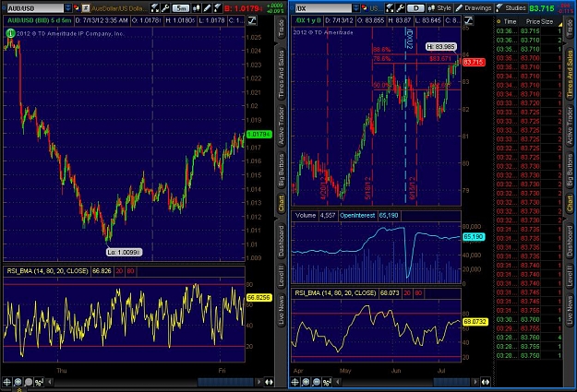Click the expand-width arrows icon under AUD/USD chart

pyautogui.click(x=269, y=383)
